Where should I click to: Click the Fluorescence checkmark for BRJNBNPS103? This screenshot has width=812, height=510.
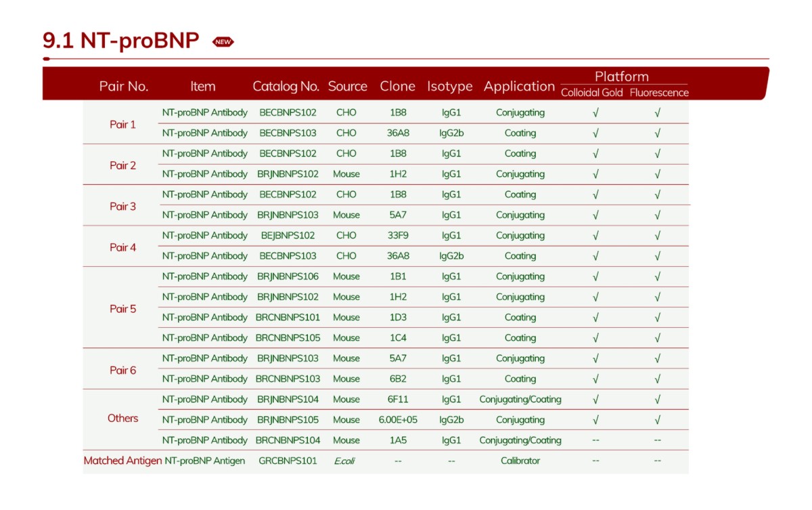[658, 215]
